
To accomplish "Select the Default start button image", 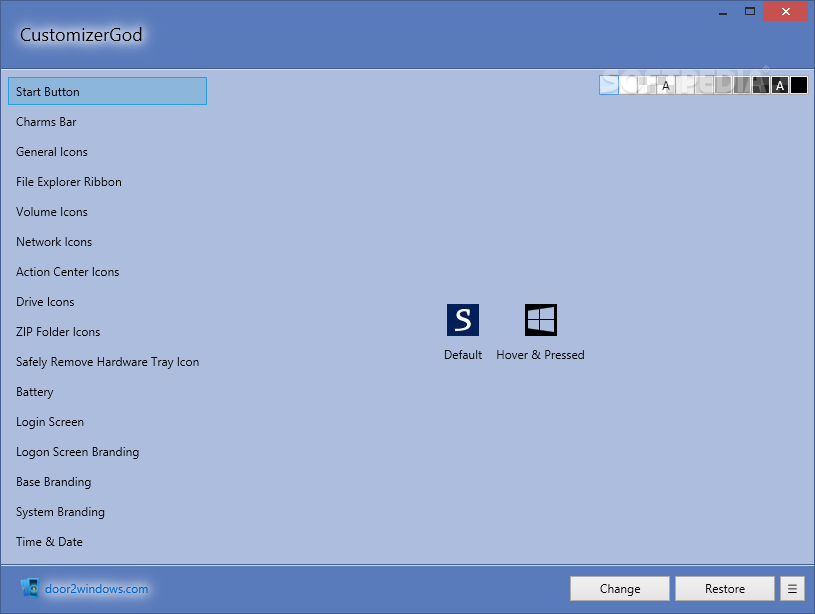I will pos(463,320).
